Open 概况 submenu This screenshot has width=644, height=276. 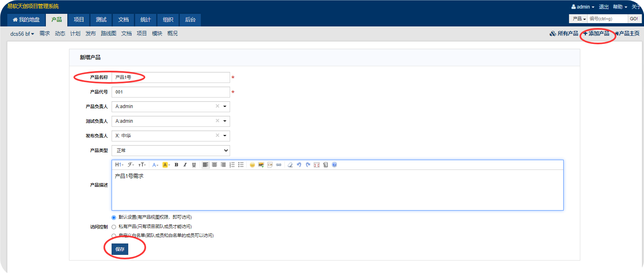click(x=172, y=33)
